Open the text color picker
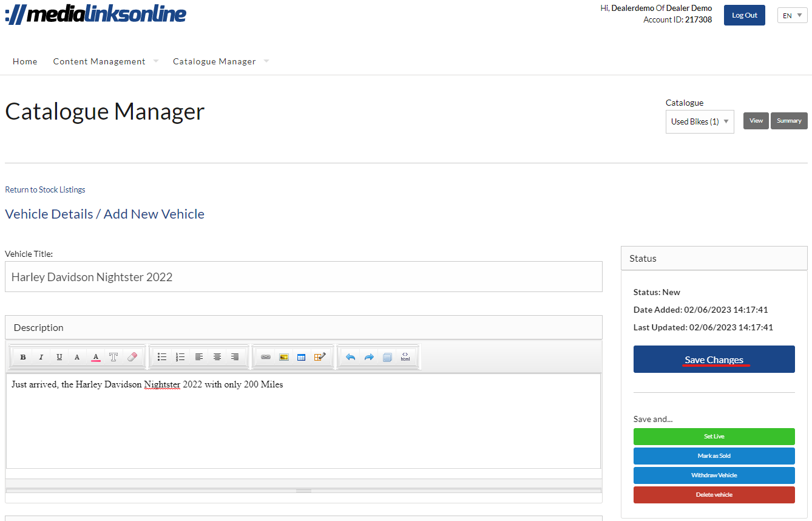Viewport: 812px width, 521px height. tap(95, 357)
